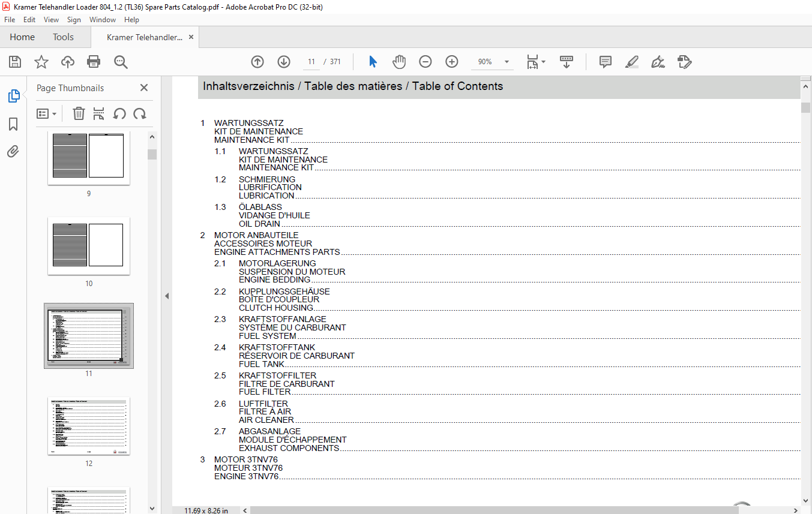Select page 10 thumbnail
The image size is (812, 514).
point(89,246)
